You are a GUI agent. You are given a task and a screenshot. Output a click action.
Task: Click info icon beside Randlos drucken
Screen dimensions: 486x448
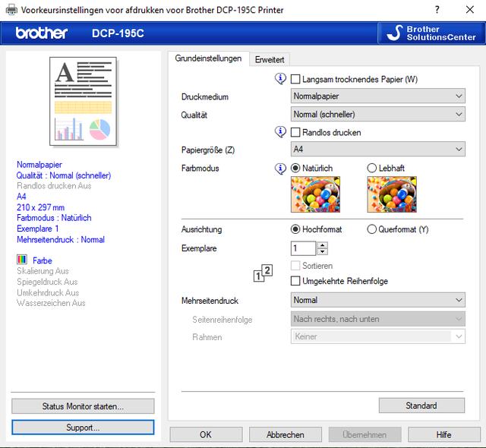point(280,132)
